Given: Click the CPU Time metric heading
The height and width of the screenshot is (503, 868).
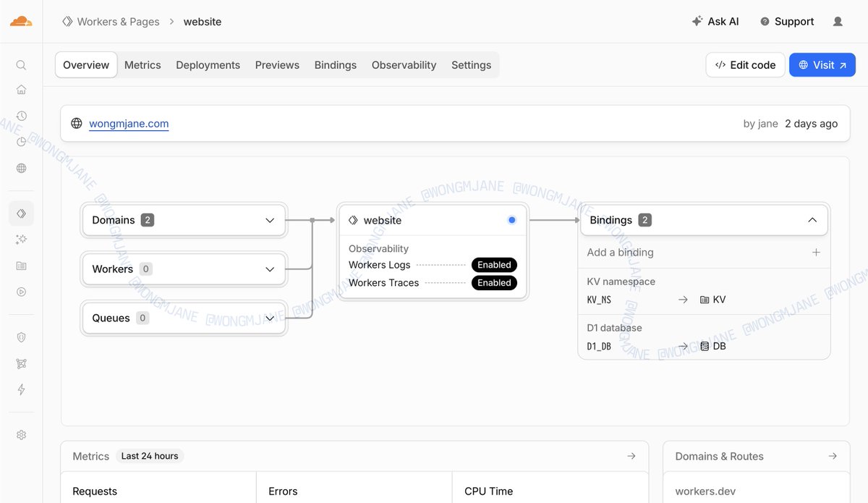Looking at the screenshot, I should [x=489, y=491].
